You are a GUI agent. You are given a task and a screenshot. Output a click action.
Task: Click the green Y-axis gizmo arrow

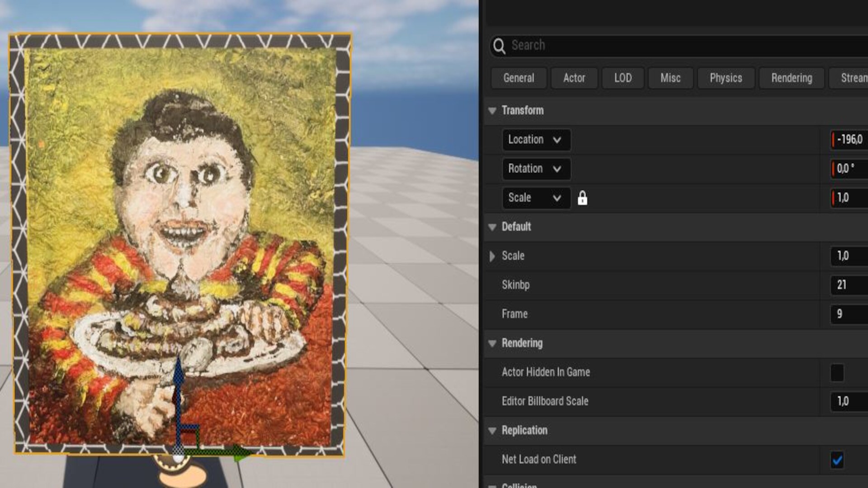click(240, 451)
